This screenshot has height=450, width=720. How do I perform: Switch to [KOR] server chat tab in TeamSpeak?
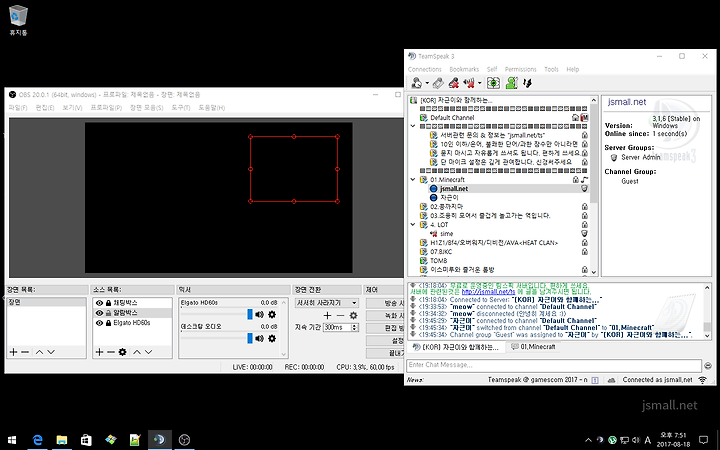[456, 347]
